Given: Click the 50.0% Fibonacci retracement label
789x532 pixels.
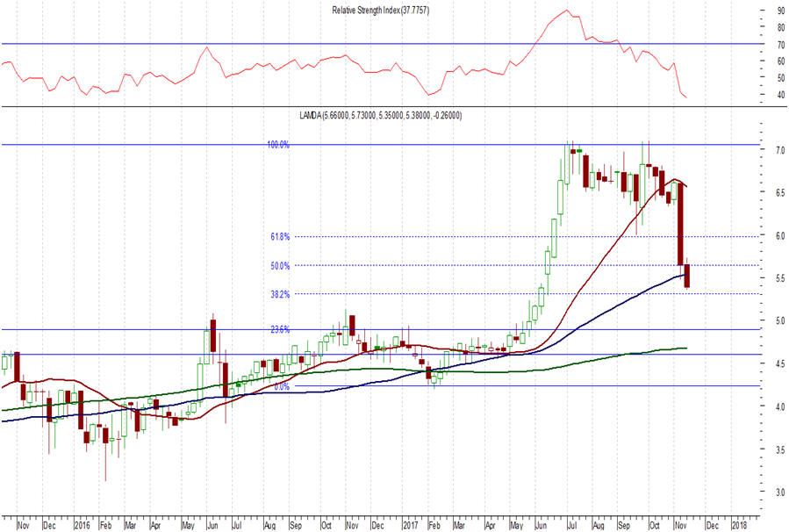Looking at the screenshot, I should pos(278,265).
